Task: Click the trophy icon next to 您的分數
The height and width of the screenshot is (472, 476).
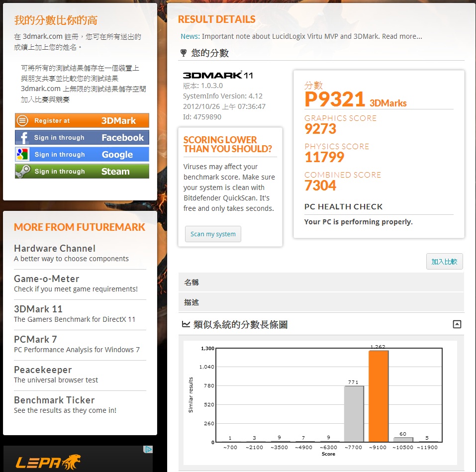Action: pos(184,53)
